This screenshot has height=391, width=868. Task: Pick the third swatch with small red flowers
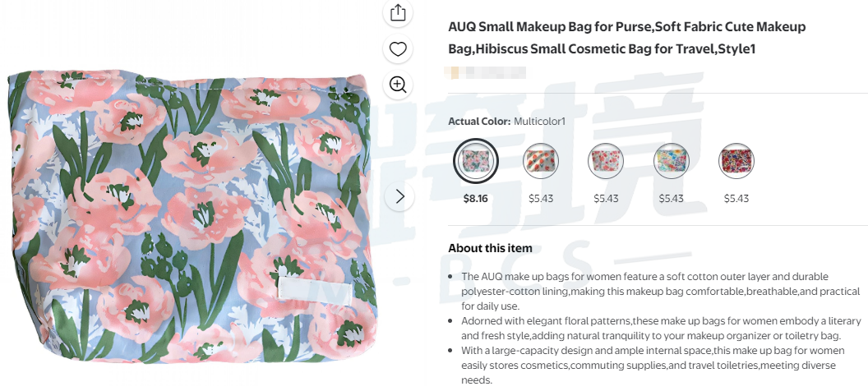pos(606,161)
